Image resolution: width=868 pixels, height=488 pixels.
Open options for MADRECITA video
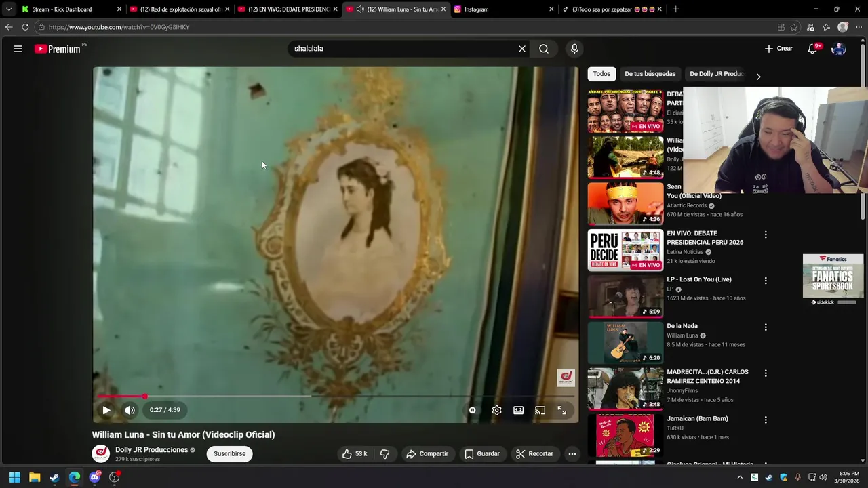[766, 373]
